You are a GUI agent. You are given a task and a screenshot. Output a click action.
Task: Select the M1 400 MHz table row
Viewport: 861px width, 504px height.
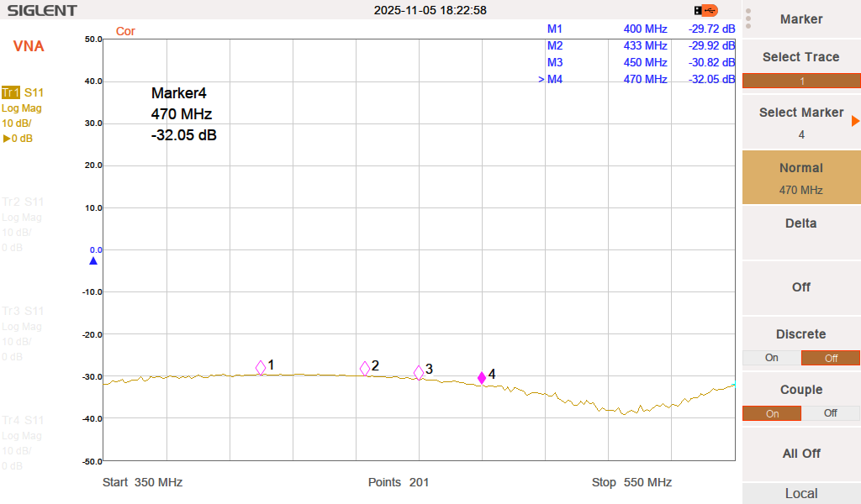[x=639, y=29]
